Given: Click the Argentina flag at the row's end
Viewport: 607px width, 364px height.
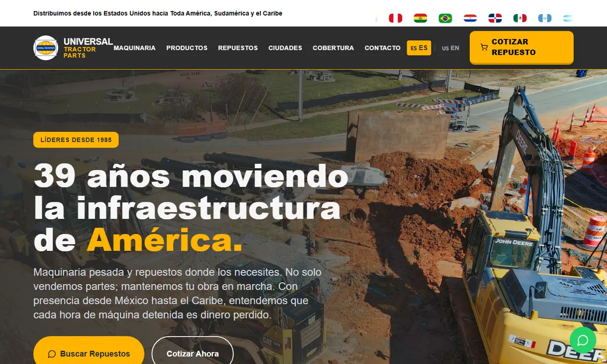Looking at the screenshot, I should (x=568, y=18).
